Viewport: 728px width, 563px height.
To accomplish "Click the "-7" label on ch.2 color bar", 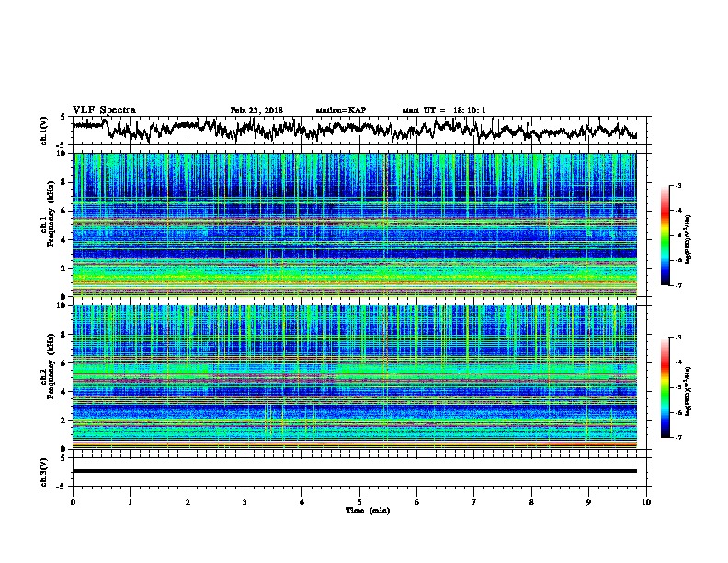I will pyautogui.click(x=678, y=437).
